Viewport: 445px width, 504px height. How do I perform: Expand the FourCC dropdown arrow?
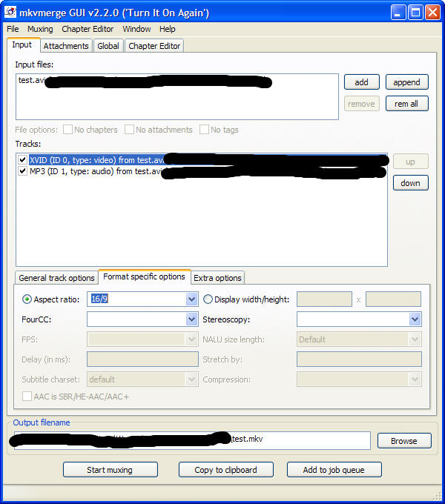click(191, 319)
